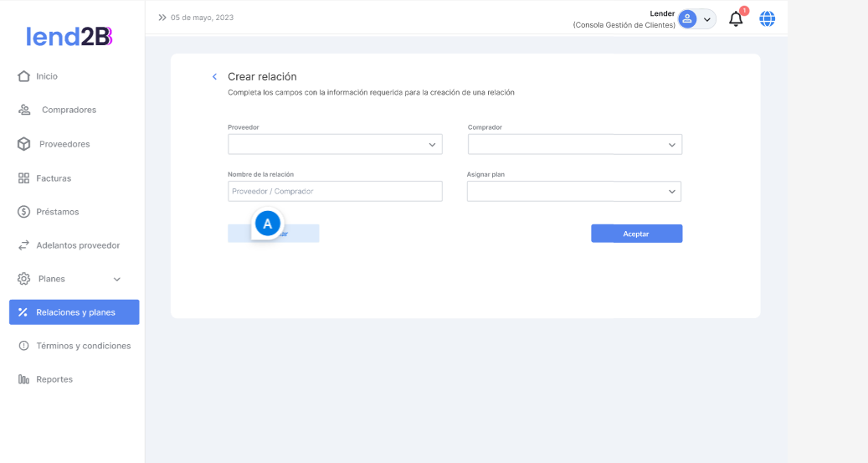Screen dimensions: 868x463
Task: Open the Comprador dropdown
Action: [x=575, y=145]
